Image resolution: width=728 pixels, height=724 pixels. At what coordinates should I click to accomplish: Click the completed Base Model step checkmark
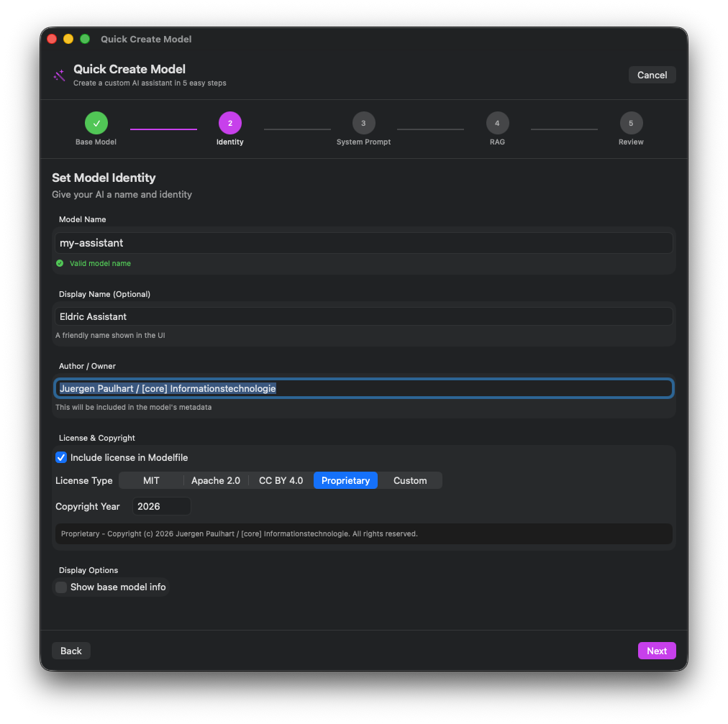pos(96,123)
